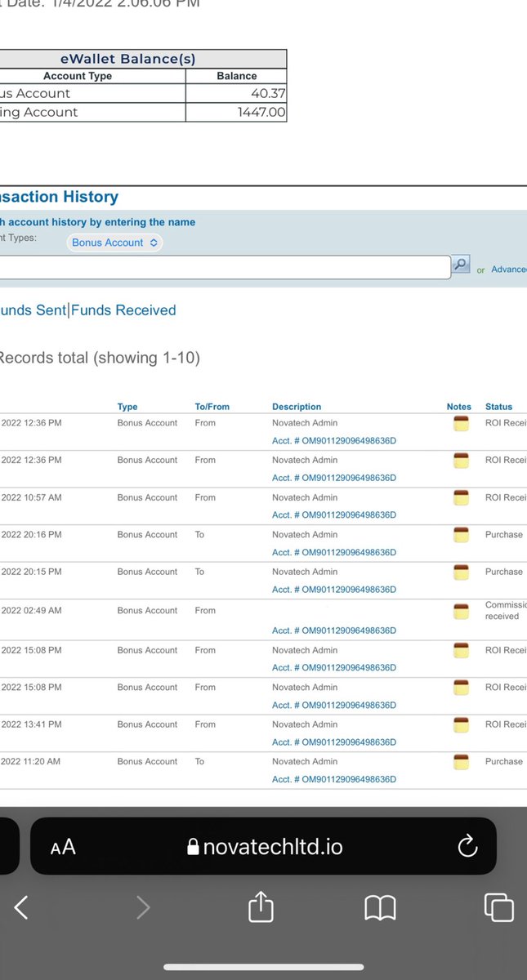Click Bonus Account type in 20:15 PM row
The width and height of the screenshot is (527, 980).
coord(147,572)
